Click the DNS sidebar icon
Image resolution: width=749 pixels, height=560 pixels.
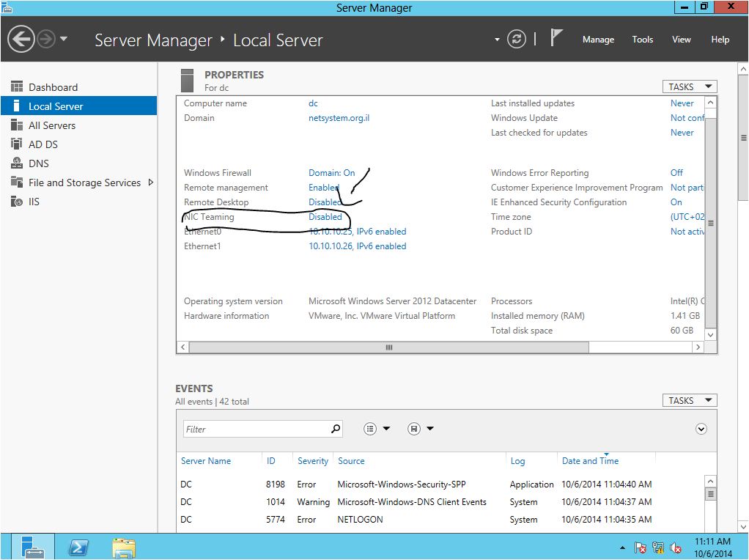(x=17, y=163)
